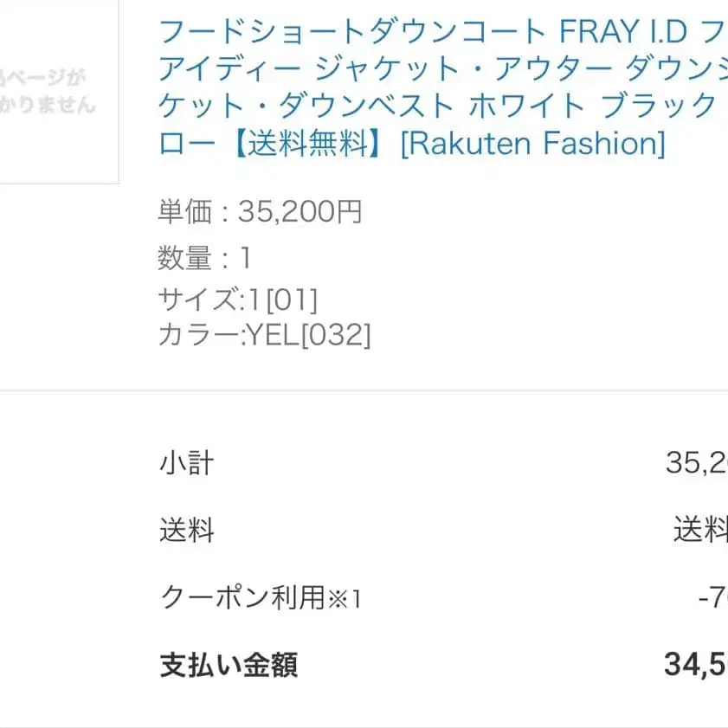This screenshot has height=728, width=728.
Task: Click the ※1 footnote marker
Action: tap(344, 598)
